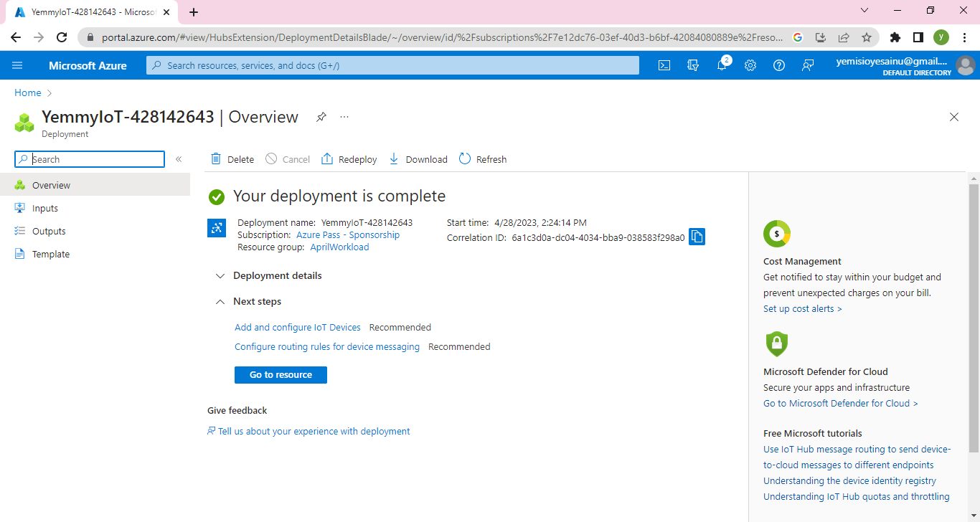This screenshot has width=980, height=522.
Task: Collapse the left sidebar menu
Action: (179, 159)
